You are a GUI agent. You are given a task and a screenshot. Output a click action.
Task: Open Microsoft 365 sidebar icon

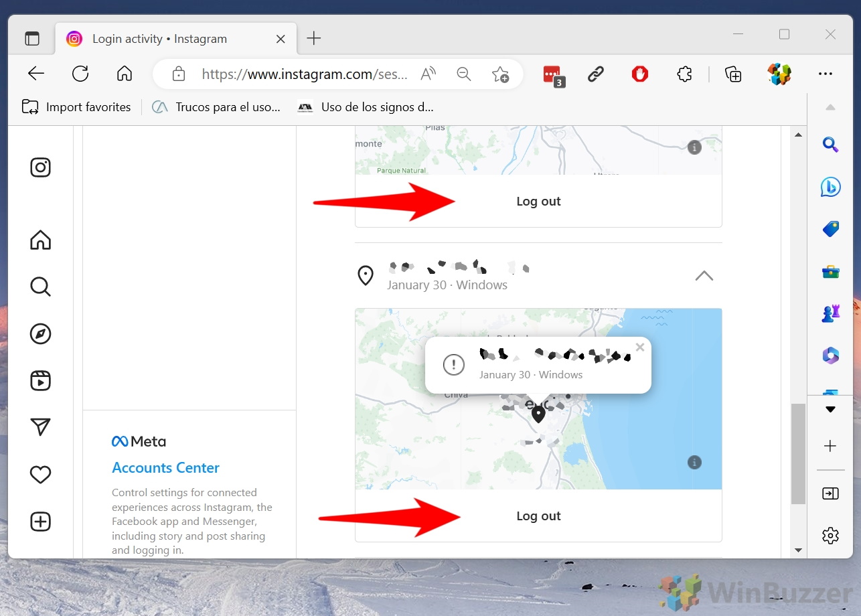pos(830,356)
